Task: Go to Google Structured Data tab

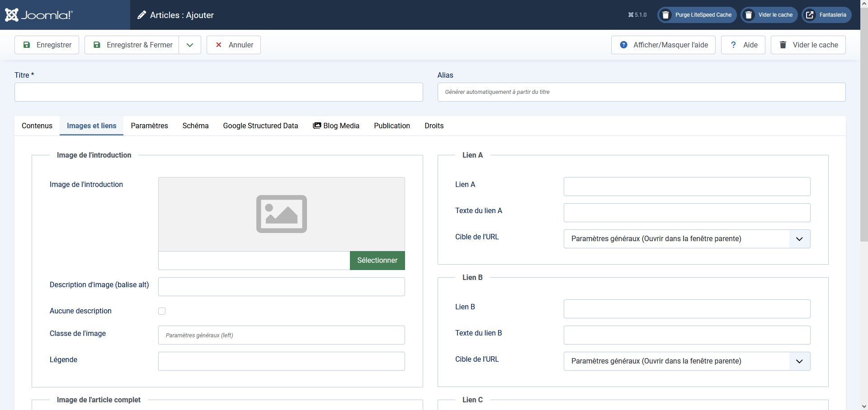Action: click(260, 126)
